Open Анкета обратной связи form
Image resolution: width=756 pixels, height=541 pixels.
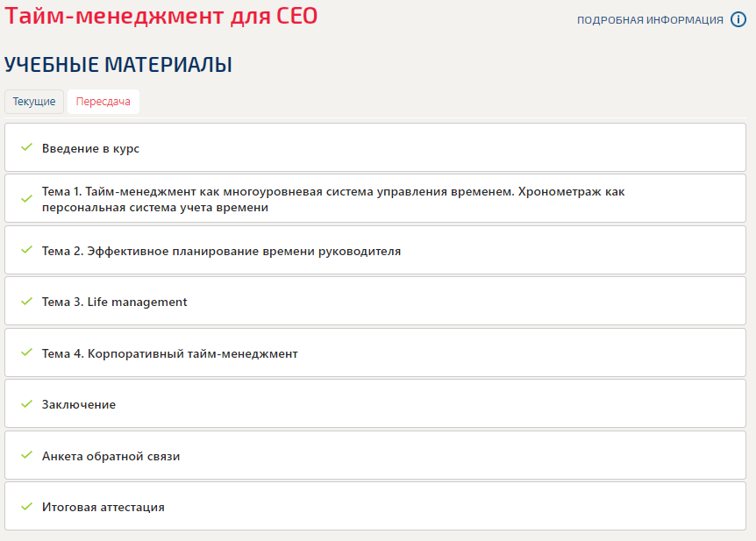coord(111,456)
